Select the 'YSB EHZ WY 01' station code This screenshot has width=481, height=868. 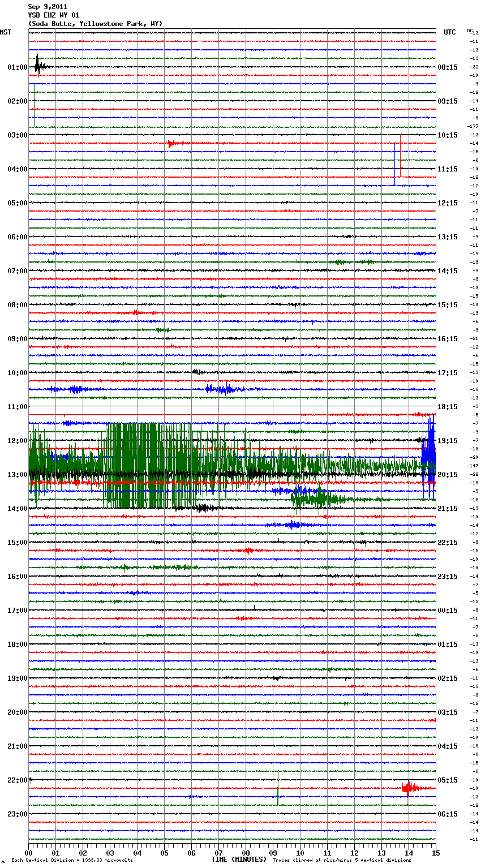[54, 15]
